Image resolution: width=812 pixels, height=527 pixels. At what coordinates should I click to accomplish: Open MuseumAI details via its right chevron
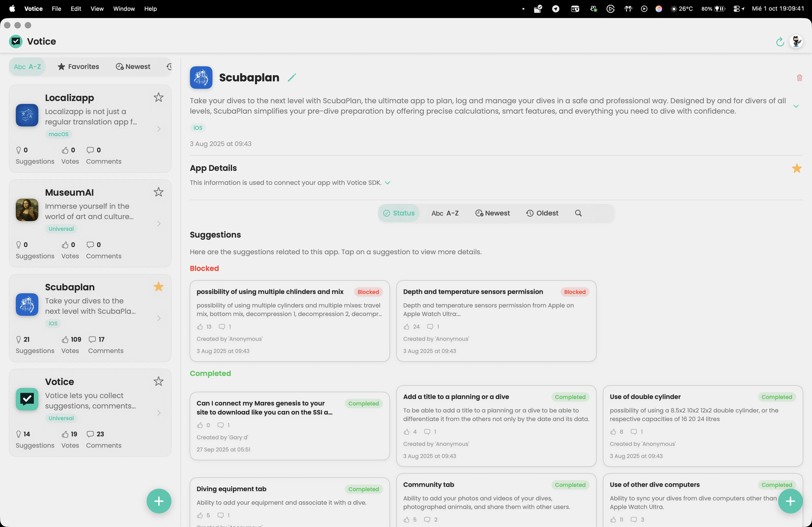pos(159,223)
